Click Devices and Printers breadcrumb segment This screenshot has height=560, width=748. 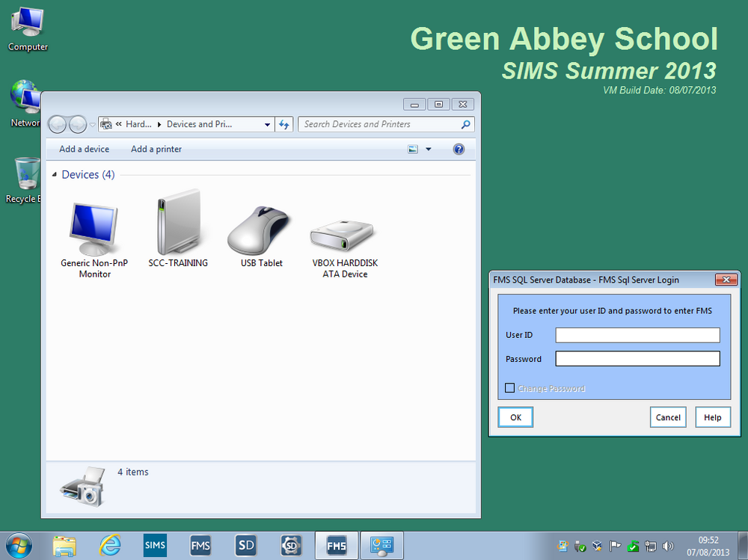point(200,124)
